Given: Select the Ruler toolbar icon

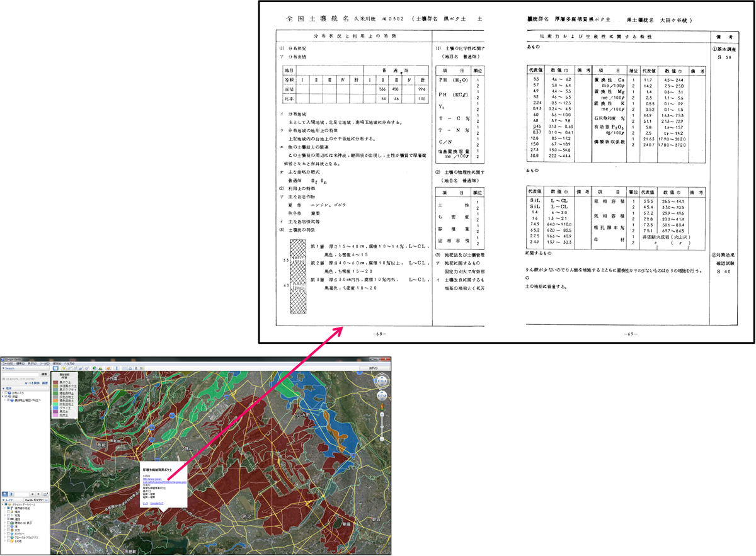Looking at the screenshot, I should coord(117,368).
